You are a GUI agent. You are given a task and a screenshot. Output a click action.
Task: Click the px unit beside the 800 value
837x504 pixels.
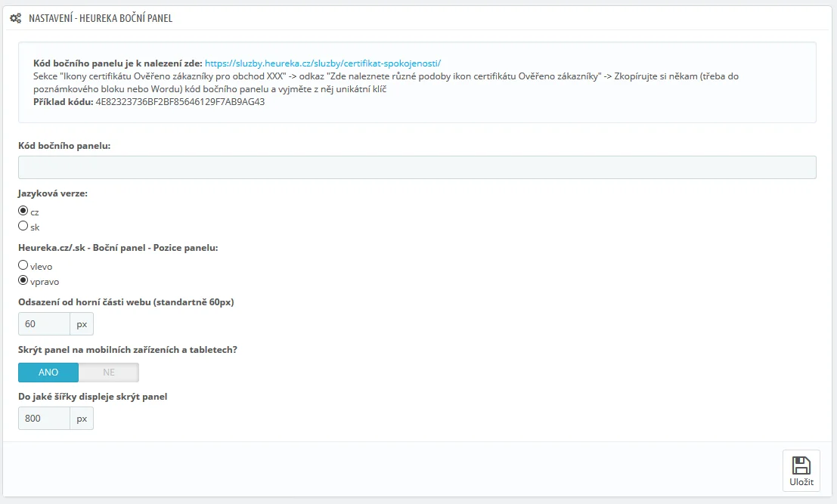click(82, 419)
